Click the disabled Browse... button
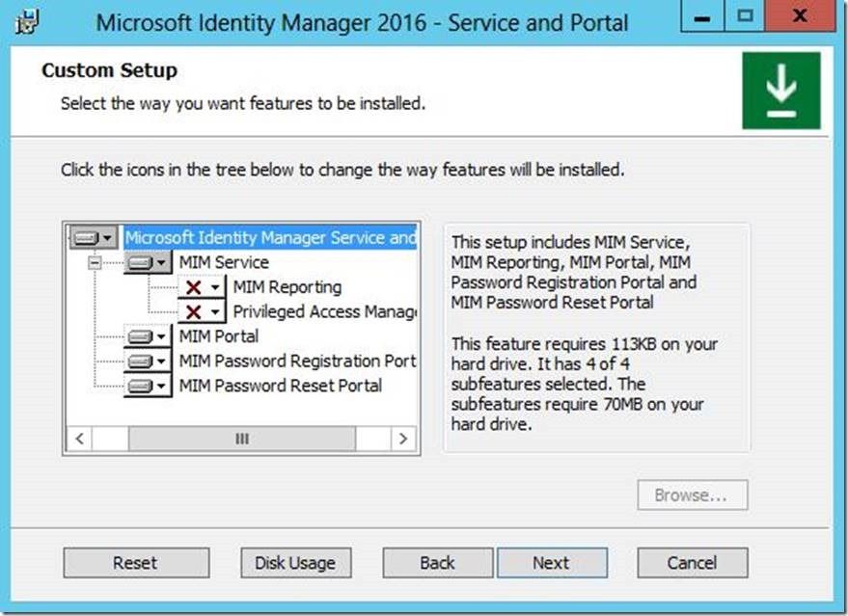Viewport: 848px width, 616px height. point(693,495)
